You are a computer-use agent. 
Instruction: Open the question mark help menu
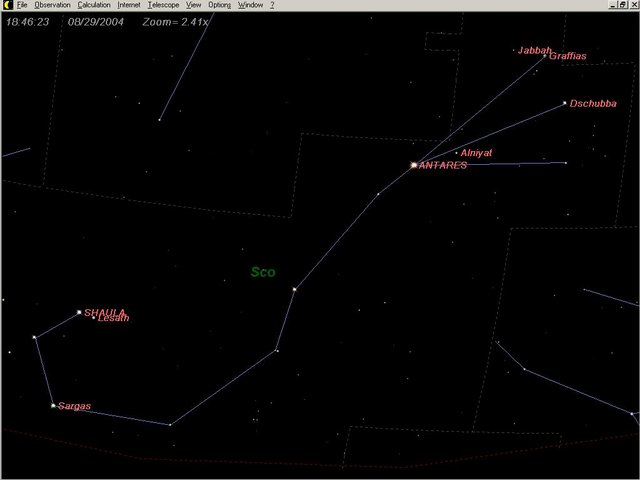272,5
